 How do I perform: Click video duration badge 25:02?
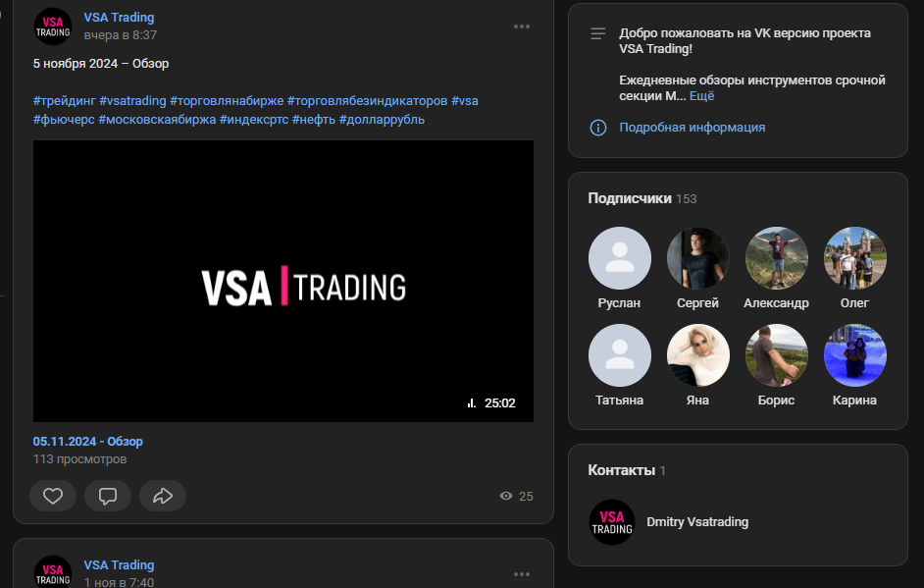coord(491,403)
